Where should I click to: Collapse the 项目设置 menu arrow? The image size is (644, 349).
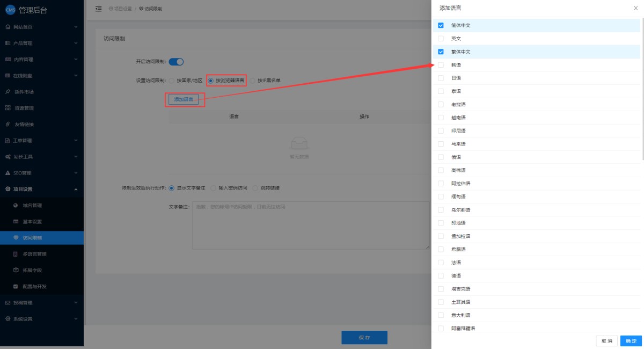coord(76,189)
